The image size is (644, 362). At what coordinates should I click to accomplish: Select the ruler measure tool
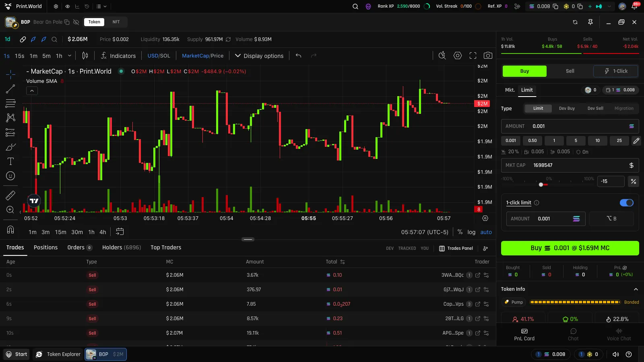tap(10, 195)
